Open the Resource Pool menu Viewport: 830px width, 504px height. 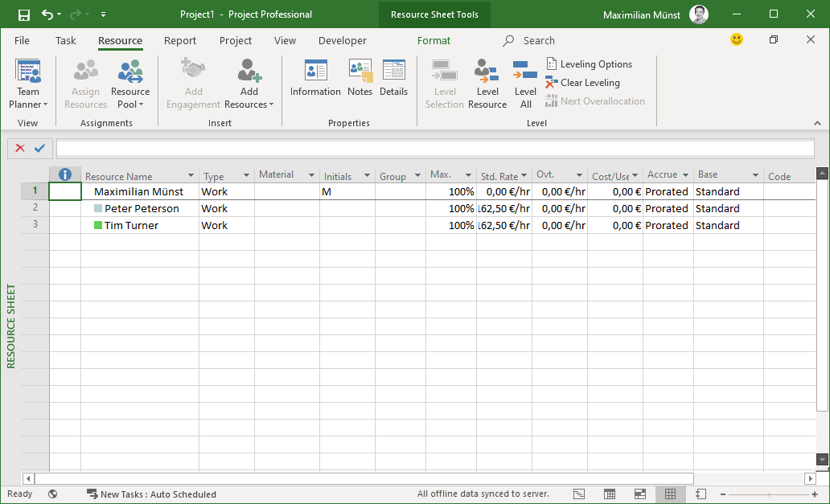point(130,84)
